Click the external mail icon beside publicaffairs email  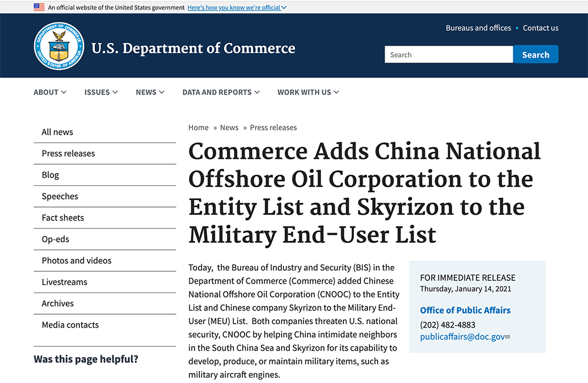508,337
